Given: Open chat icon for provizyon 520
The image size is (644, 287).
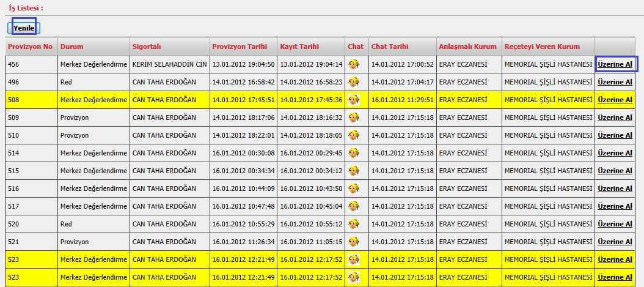Looking at the screenshot, I should click(x=354, y=224).
